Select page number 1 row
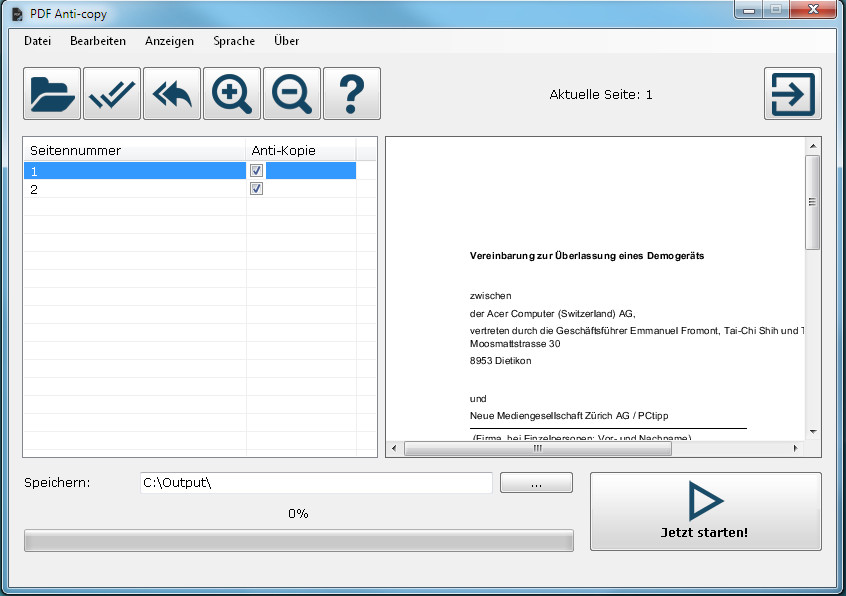This screenshot has height=596, width=846. (x=189, y=170)
